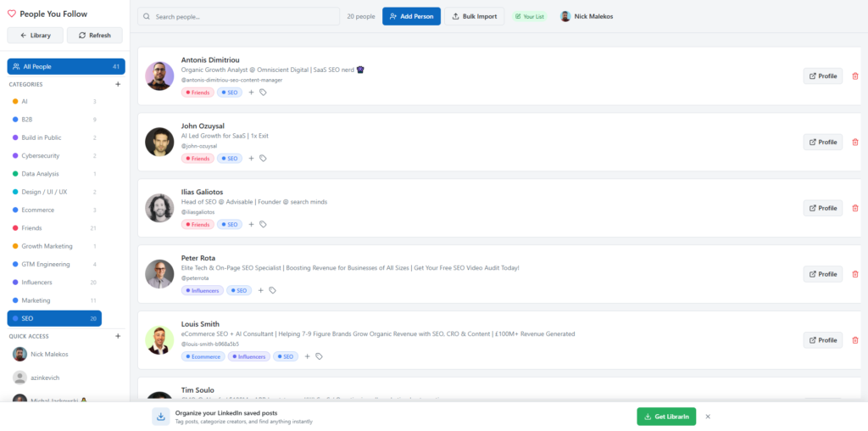
Task: Toggle the Ecommerce tag on Louis Smith
Action: pyautogui.click(x=203, y=356)
